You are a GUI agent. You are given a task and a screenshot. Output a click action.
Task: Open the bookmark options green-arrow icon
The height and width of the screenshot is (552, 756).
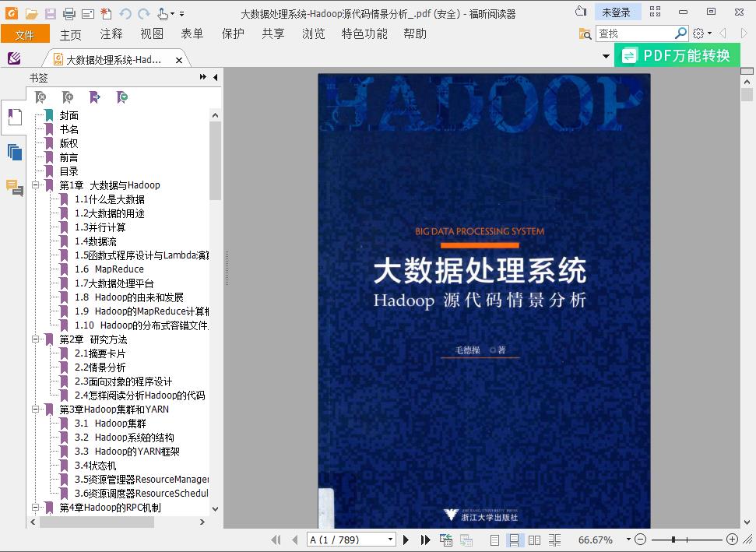click(x=122, y=97)
